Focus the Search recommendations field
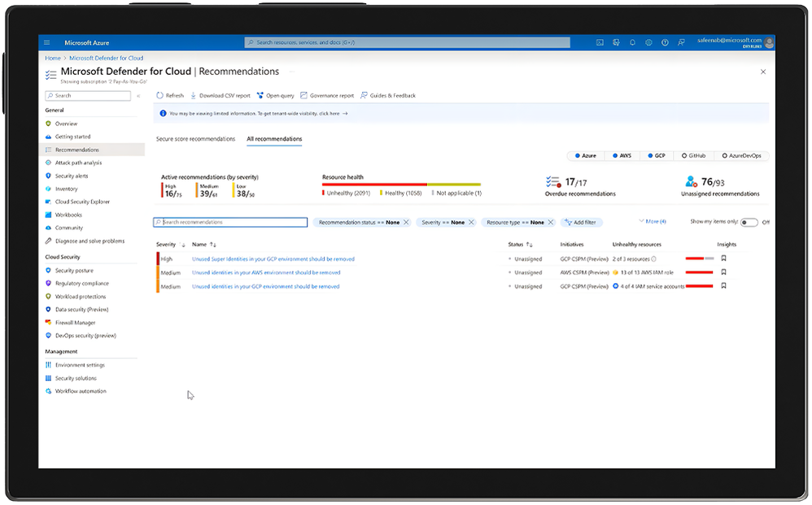 (230, 222)
